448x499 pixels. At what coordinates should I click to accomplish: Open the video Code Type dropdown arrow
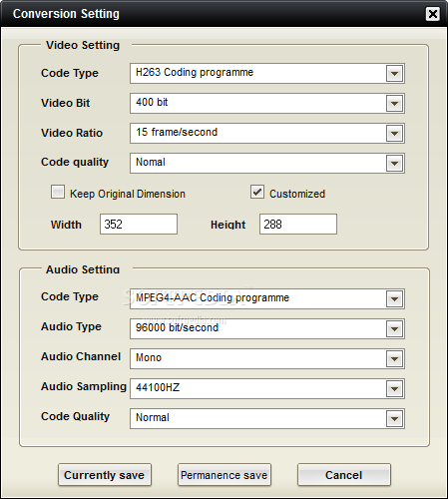click(x=394, y=73)
